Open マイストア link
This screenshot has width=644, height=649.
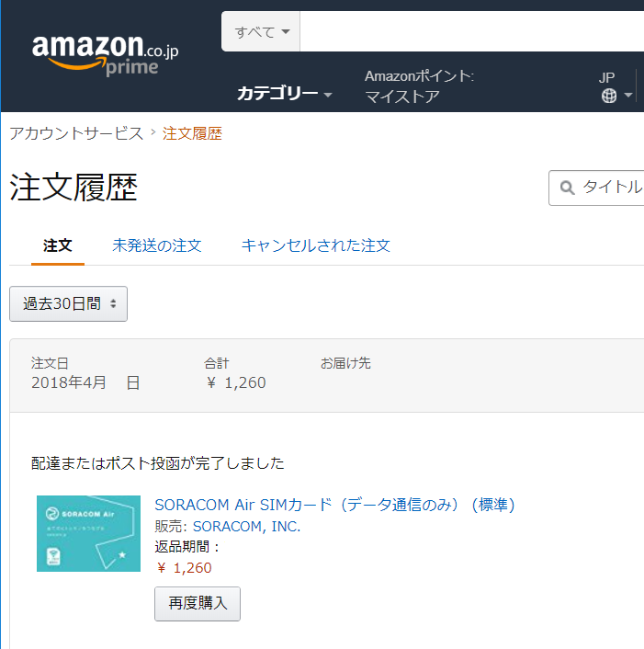[x=402, y=97]
